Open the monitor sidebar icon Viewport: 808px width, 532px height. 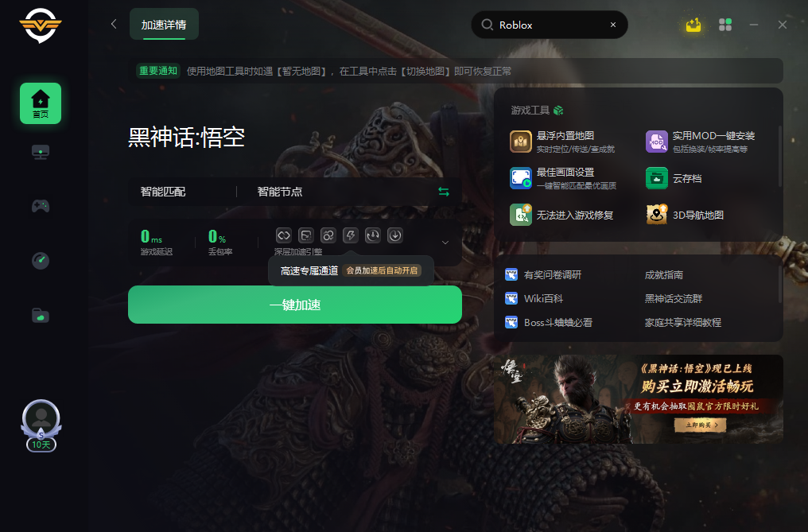pos(41,152)
